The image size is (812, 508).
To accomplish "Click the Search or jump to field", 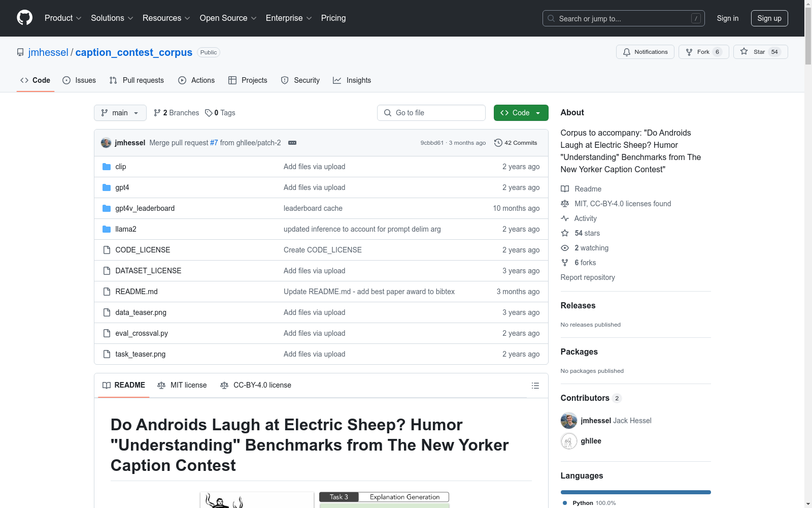I will tap(624, 18).
